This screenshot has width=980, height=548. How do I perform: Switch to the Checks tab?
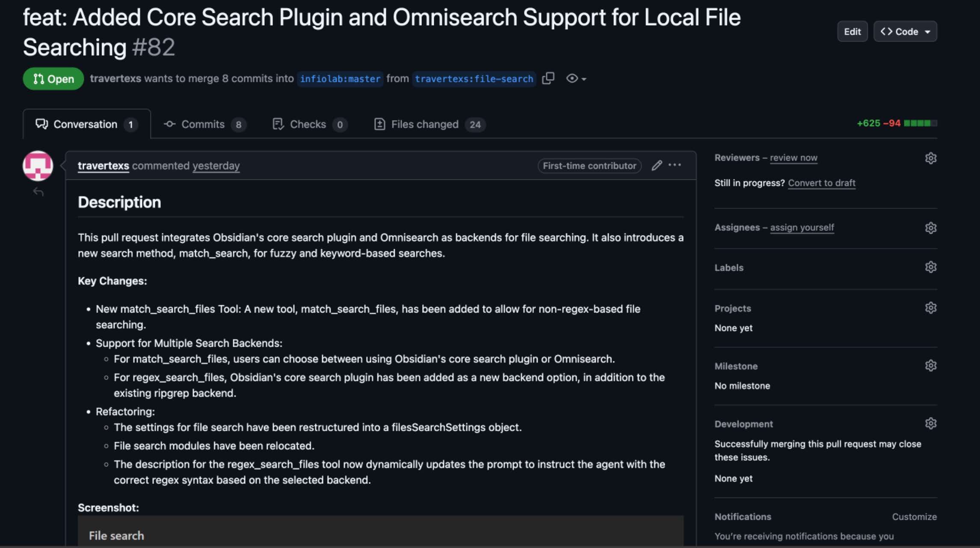tap(310, 124)
